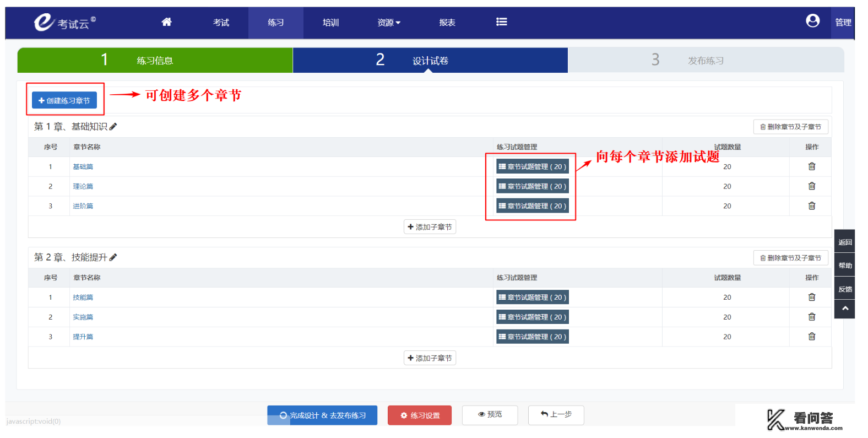Open the 反馈 side button
This screenshot has width=868, height=438.
coord(845,289)
